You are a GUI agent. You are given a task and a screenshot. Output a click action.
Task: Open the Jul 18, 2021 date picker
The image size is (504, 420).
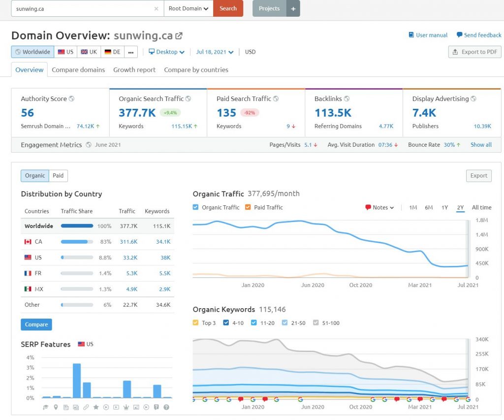[x=215, y=52]
